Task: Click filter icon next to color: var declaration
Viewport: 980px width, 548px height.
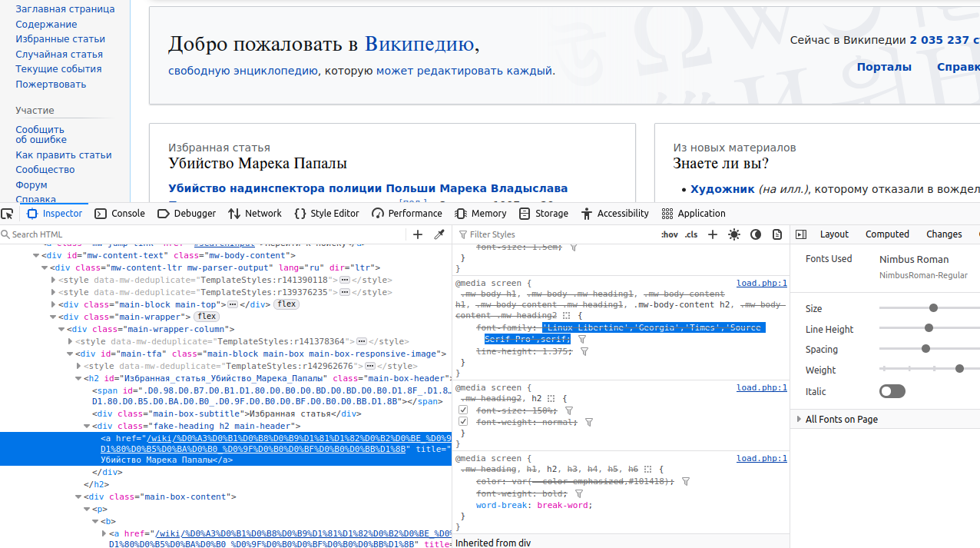Action: (686, 481)
